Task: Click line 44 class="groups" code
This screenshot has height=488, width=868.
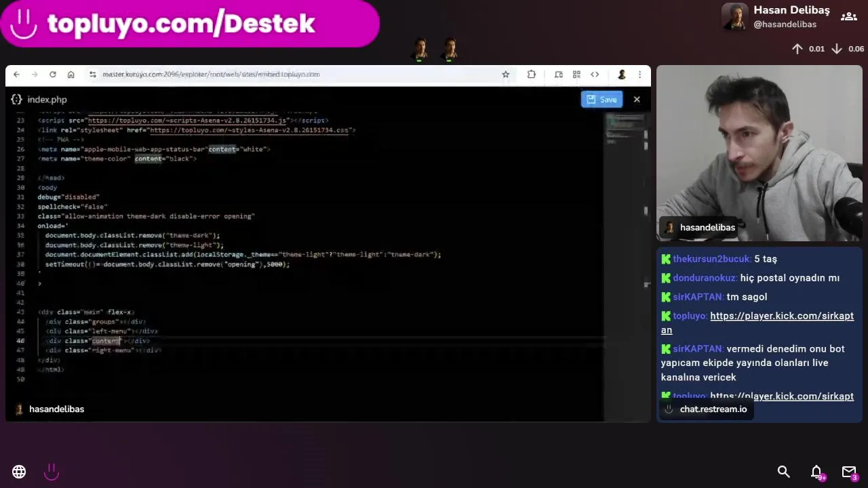Action: tap(96, 321)
